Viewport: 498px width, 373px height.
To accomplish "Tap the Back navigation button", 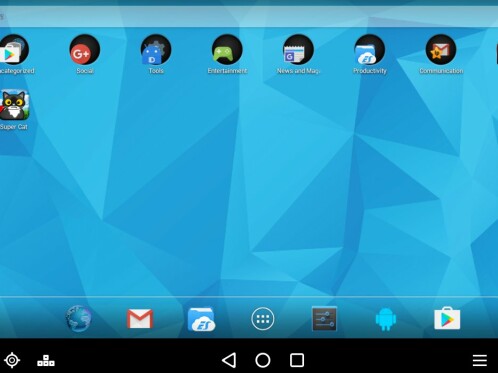I will click(x=229, y=360).
